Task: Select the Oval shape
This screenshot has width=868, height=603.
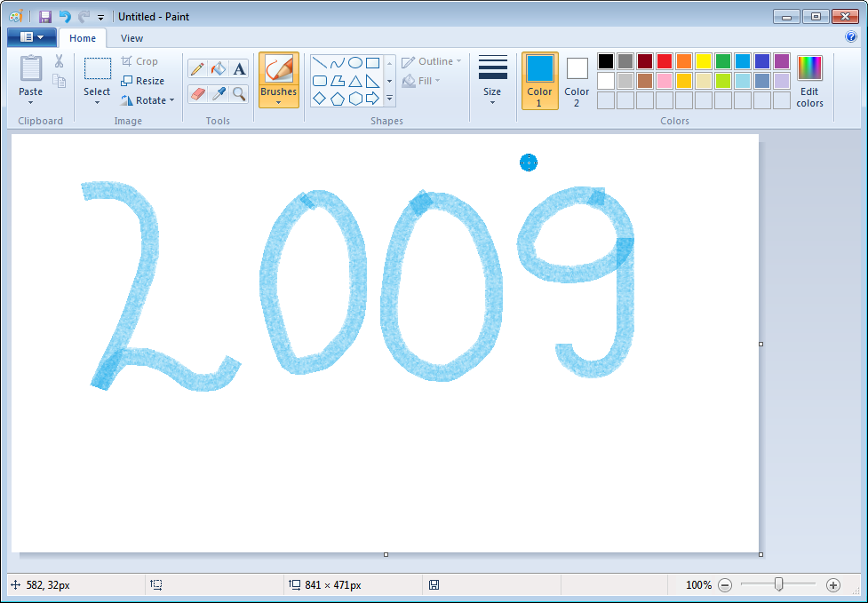Action: (x=354, y=61)
